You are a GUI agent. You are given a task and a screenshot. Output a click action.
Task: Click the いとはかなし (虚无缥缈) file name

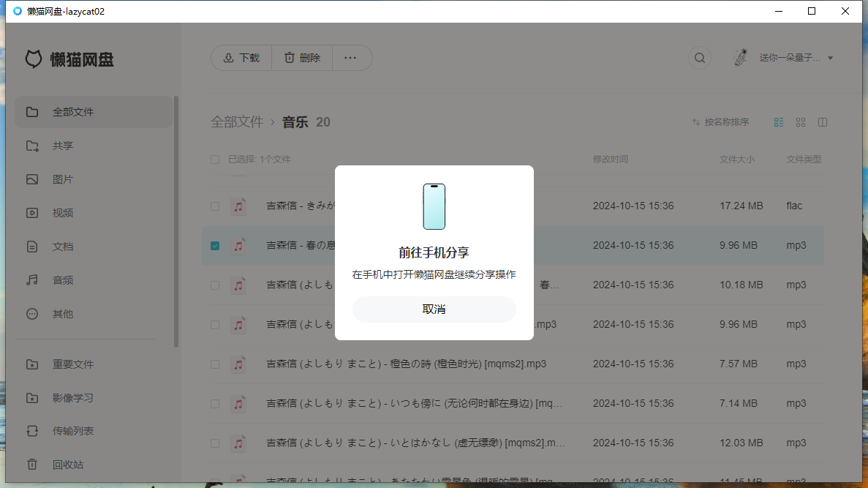tap(415, 443)
